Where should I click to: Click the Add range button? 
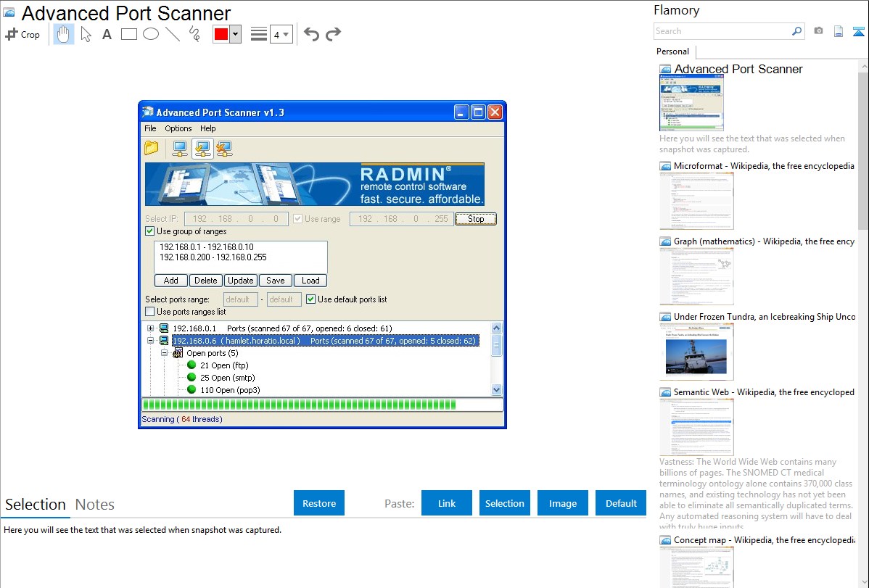170,281
